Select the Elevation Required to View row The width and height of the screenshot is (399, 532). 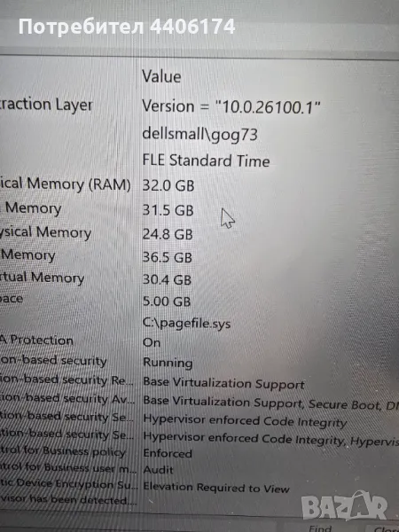[199, 487]
